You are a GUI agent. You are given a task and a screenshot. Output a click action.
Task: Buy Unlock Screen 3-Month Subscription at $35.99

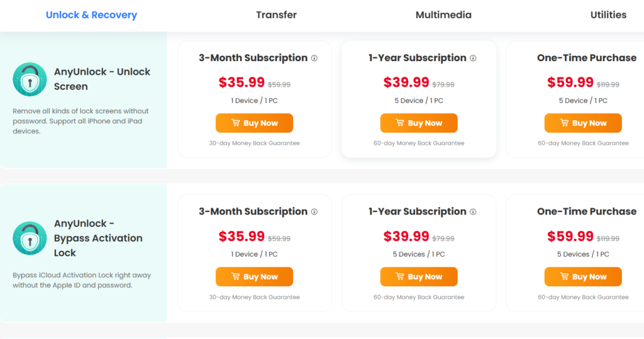point(254,123)
